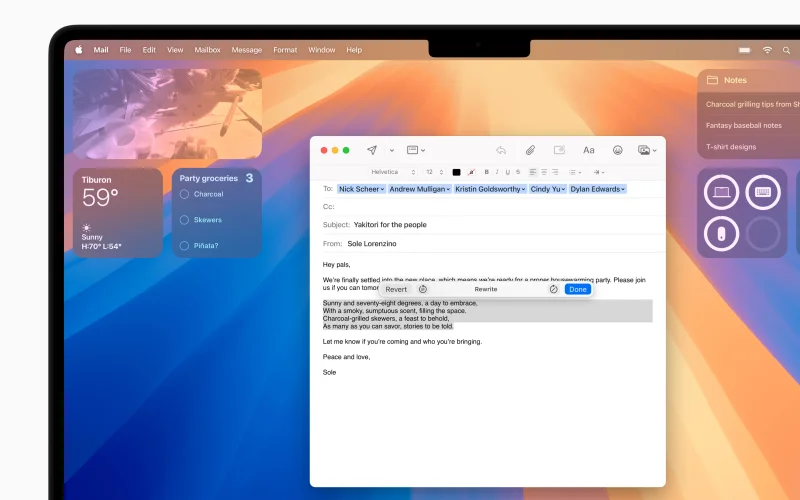
Task: Open the Edit menu
Action: (149, 49)
